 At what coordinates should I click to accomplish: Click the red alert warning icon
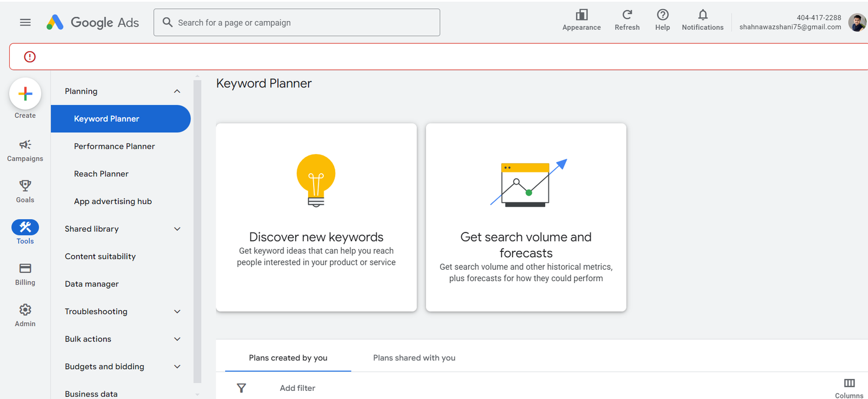point(30,56)
